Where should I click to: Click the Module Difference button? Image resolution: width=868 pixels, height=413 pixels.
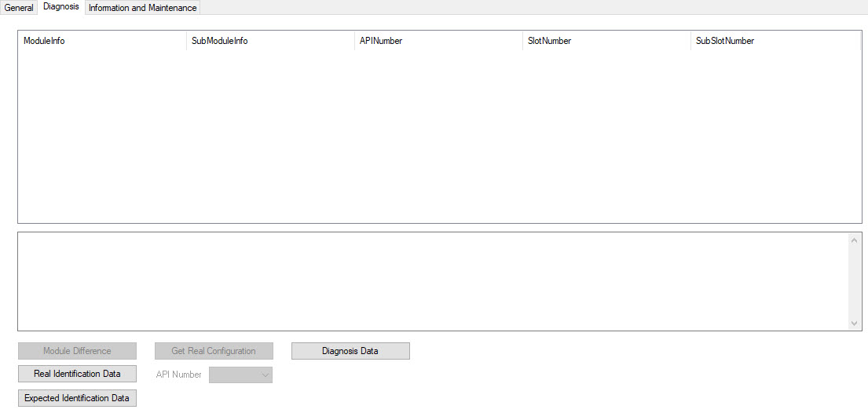[77, 351]
